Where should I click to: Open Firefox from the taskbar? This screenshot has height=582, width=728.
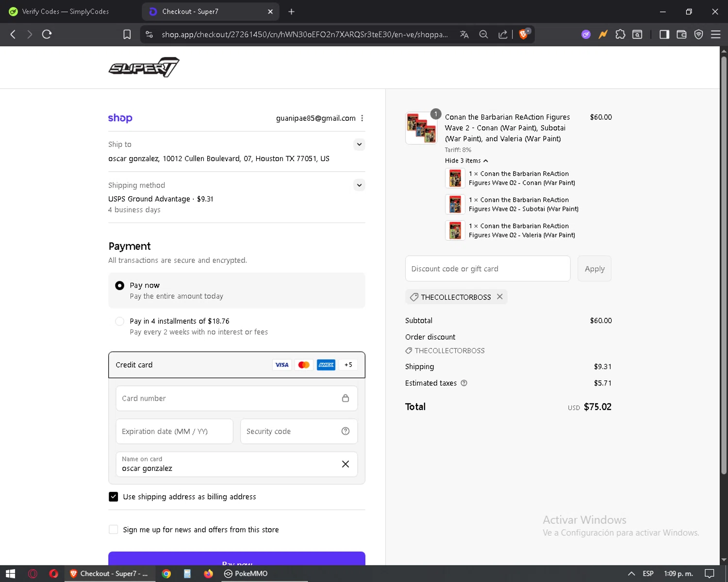(x=208, y=574)
